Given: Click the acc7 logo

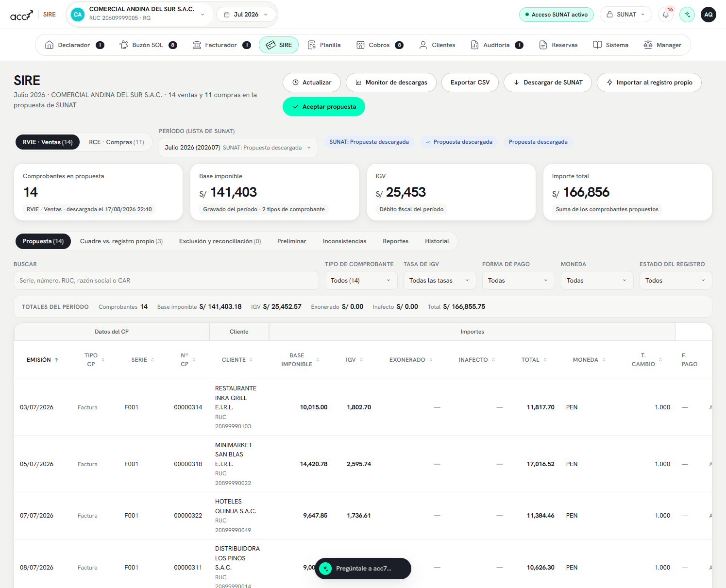Looking at the screenshot, I should click(x=21, y=15).
